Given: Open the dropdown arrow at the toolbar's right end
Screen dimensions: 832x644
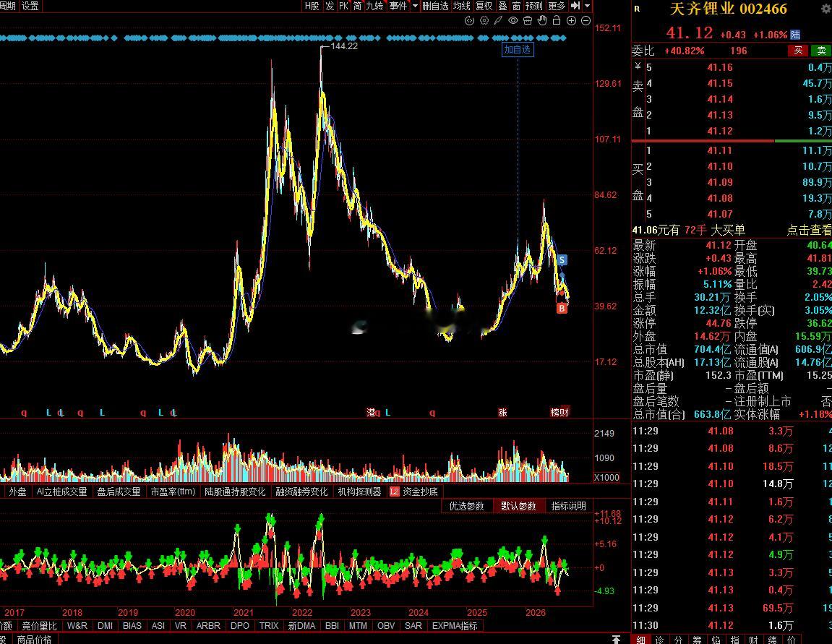Looking at the screenshot, I should [x=588, y=6].
